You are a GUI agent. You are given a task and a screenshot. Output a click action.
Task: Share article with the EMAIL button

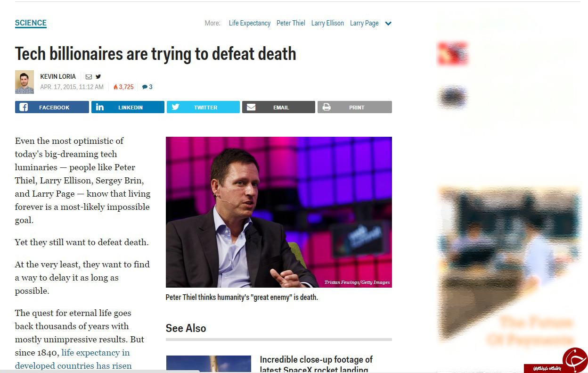pyautogui.click(x=278, y=107)
